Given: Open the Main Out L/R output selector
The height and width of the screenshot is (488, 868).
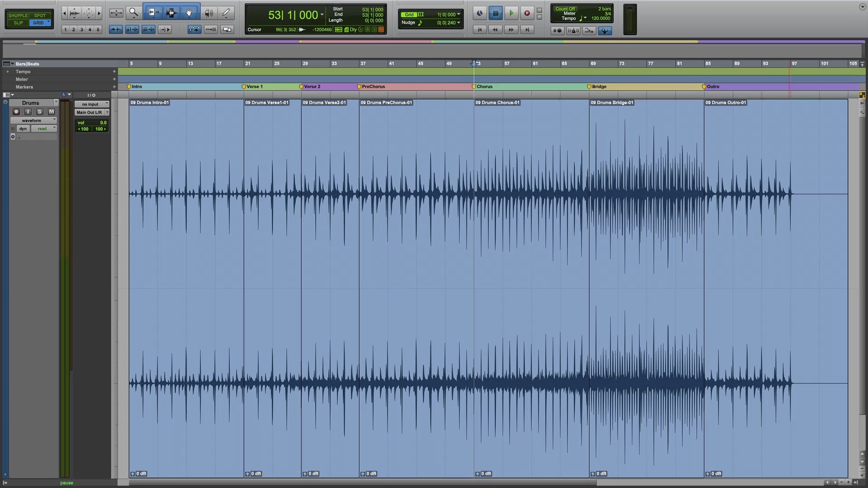Looking at the screenshot, I should pos(90,112).
